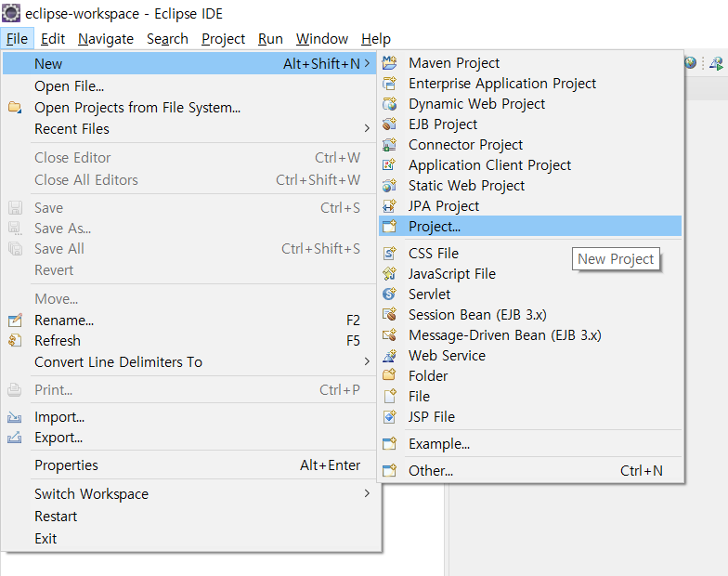Choose Open File... from File menu
Screen dimensions: 728x576
tap(189, 85)
